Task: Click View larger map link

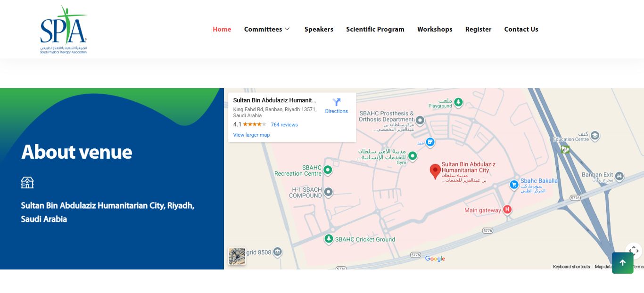Action: (251, 135)
